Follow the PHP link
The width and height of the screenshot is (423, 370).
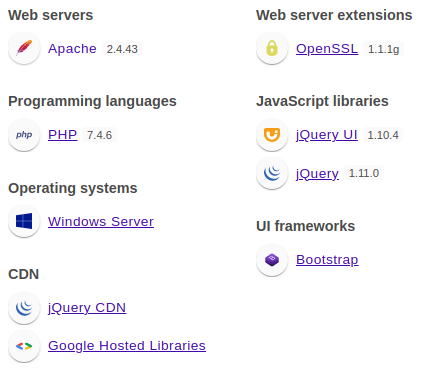click(x=63, y=135)
